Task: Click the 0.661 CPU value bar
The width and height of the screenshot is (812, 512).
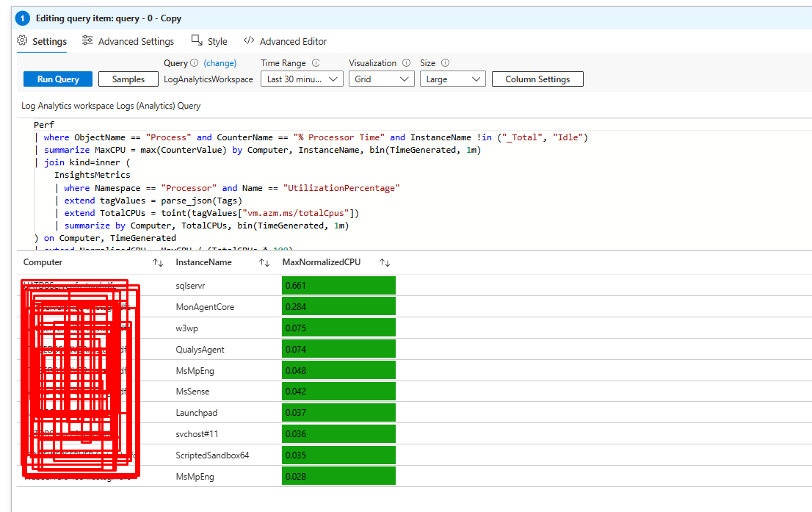Action: point(338,286)
